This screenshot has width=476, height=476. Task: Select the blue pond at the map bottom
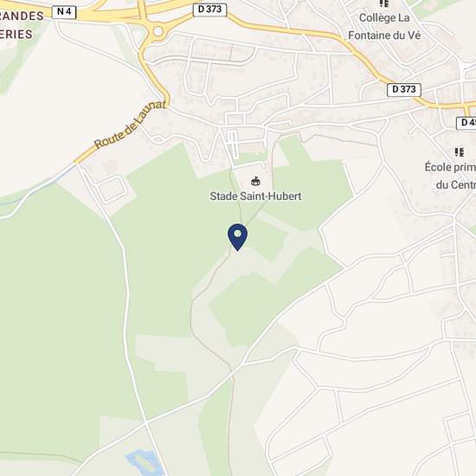coord(145,463)
